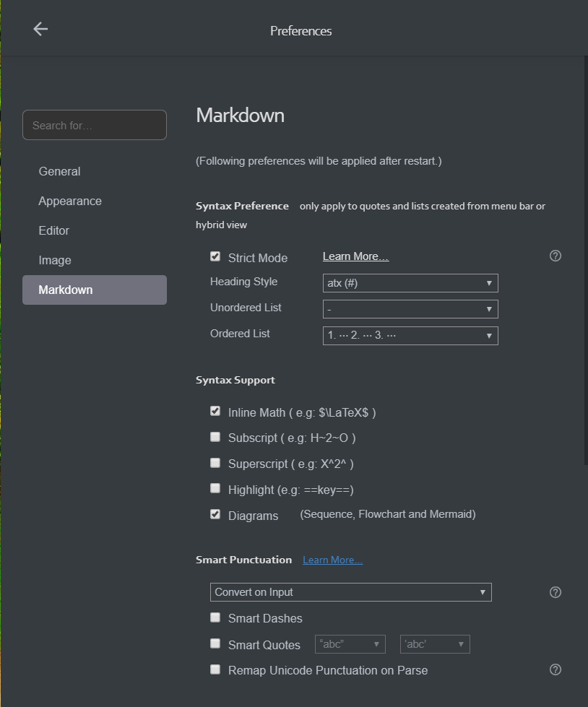Disable the Strict Mode checkbox
This screenshot has width=588, height=707.
point(215,256)
